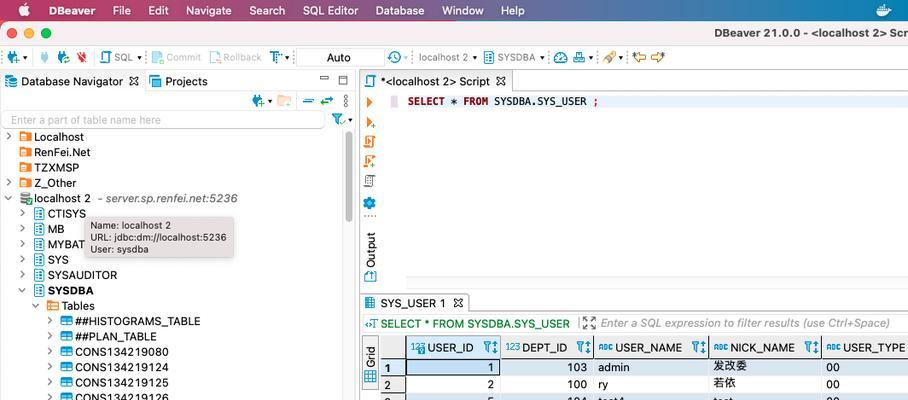Expand the Localhost folder

[9, 137]
